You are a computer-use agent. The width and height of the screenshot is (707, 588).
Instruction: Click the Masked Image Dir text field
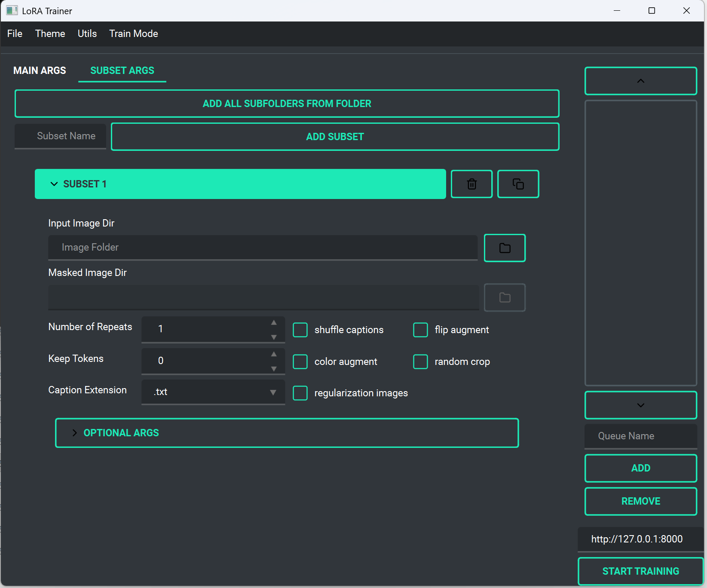263,297
